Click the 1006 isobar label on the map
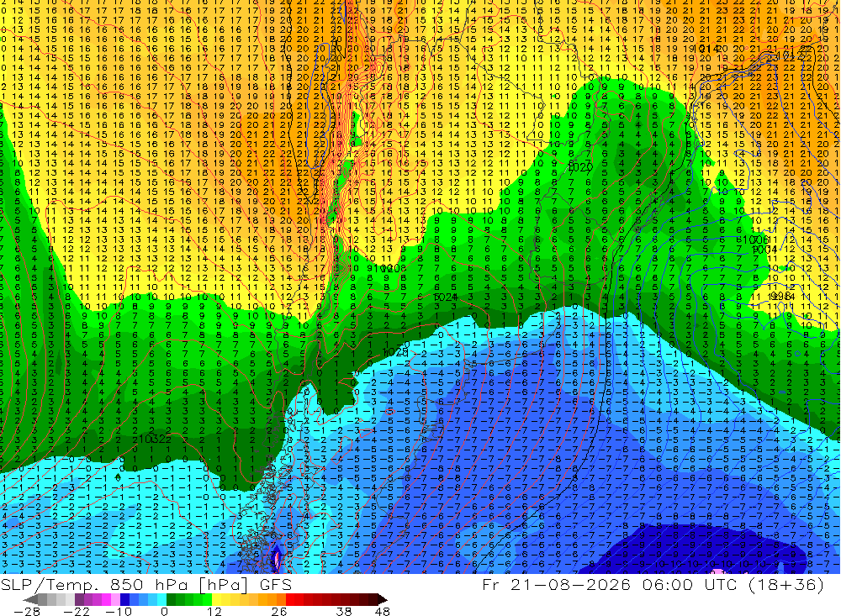 756,240
